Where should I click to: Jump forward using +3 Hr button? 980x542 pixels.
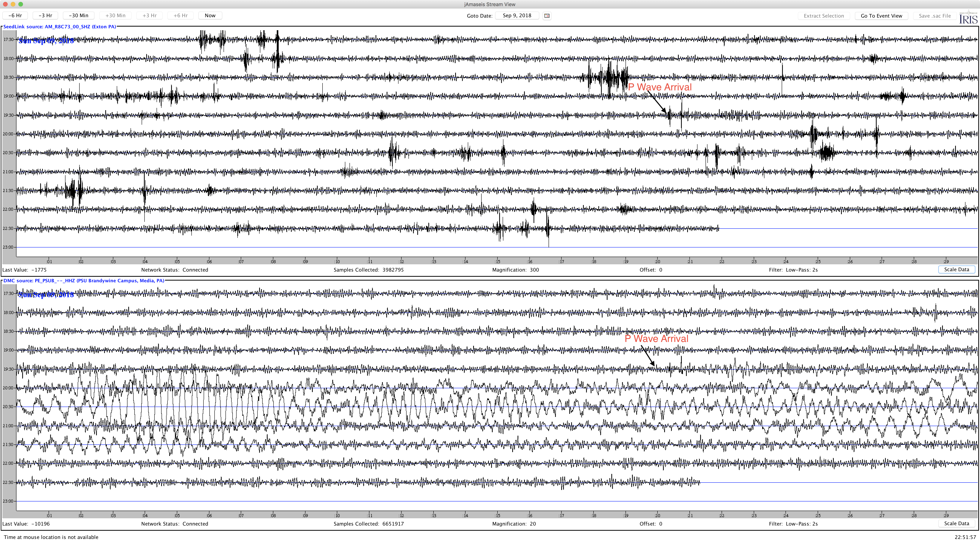(149, 15)
